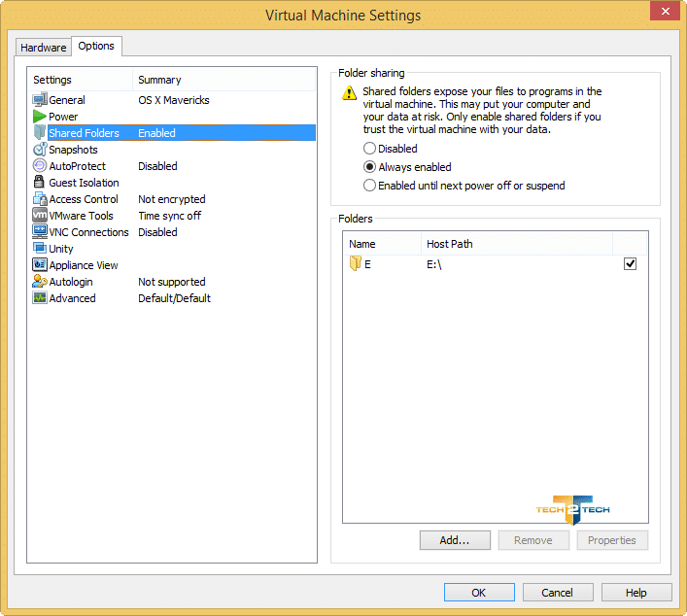Uncheck the E folder checkbox
The height and width of the screenshot is (616, 687).
tap(631, 264)
